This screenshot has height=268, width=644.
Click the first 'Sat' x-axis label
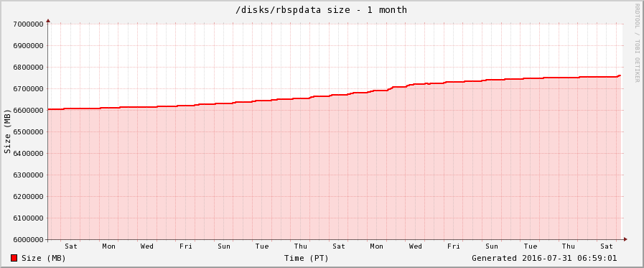pyautogui.click(x=70, y=246)
